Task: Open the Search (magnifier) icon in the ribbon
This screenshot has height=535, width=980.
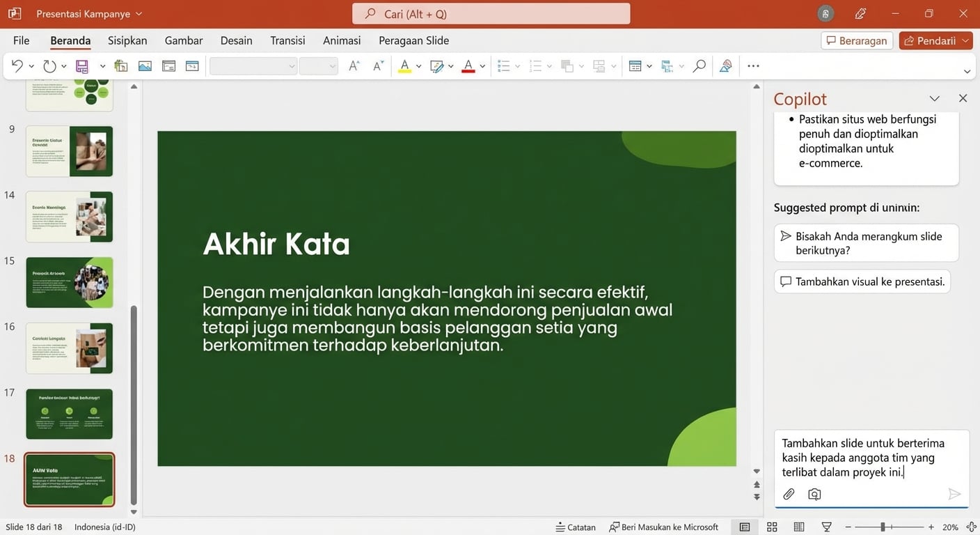Action: pos(699,65)
